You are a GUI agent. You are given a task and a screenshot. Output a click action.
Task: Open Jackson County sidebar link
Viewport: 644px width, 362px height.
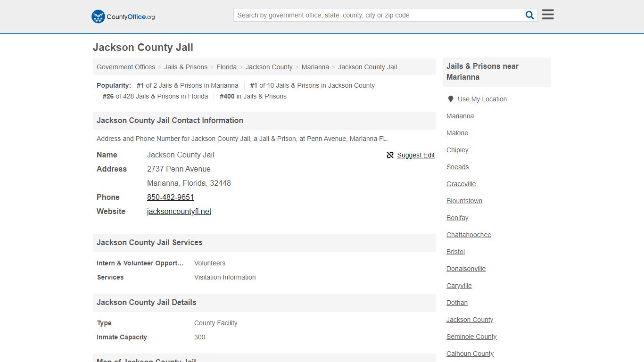[x=470, y=320]
